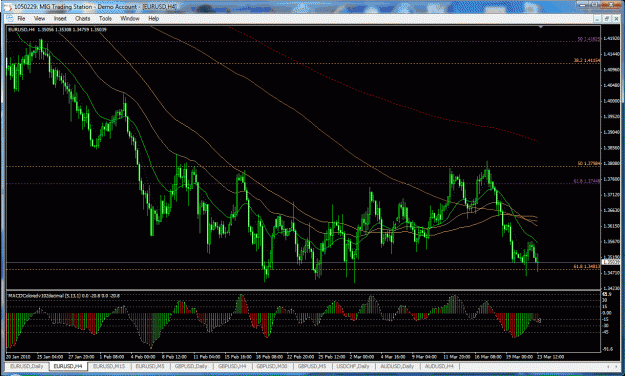The height and width of the screenshot is (376, 625).
Task: Click the 1.40000 price scale value
Action: tap(611, 101)
